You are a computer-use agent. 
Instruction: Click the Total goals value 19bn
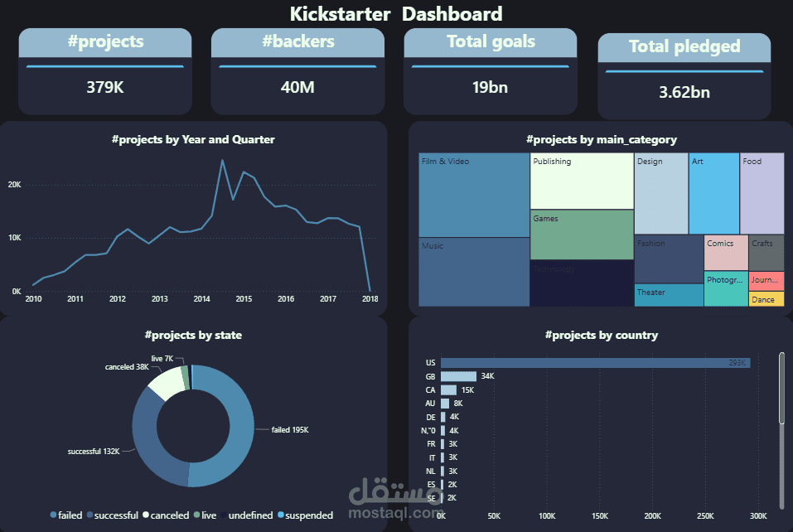[x=490, y=88]
